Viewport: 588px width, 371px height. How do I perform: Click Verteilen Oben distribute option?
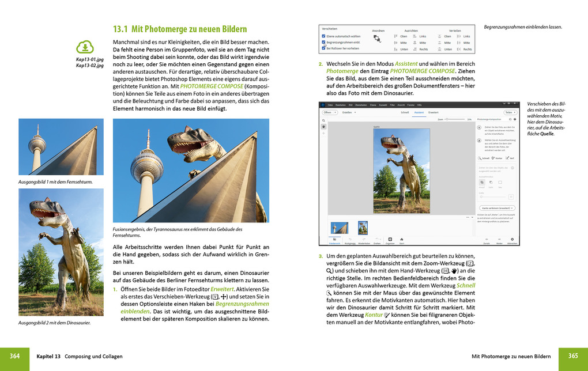coord(444,36)
